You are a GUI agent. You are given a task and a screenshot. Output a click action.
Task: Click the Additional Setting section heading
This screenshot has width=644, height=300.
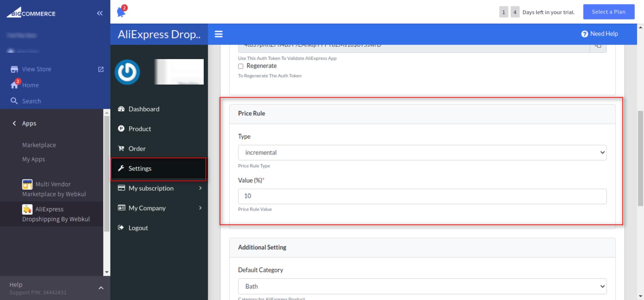tap(262, 247)
